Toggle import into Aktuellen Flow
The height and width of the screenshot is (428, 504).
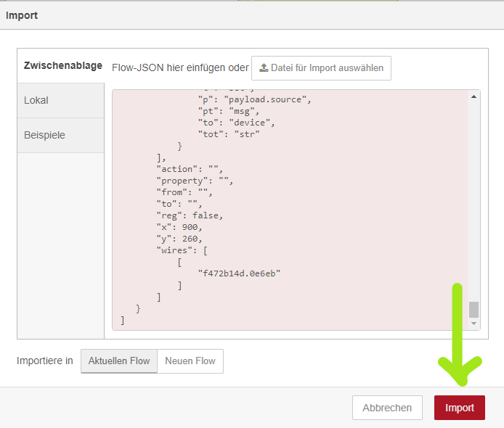[x=119, y=361]
